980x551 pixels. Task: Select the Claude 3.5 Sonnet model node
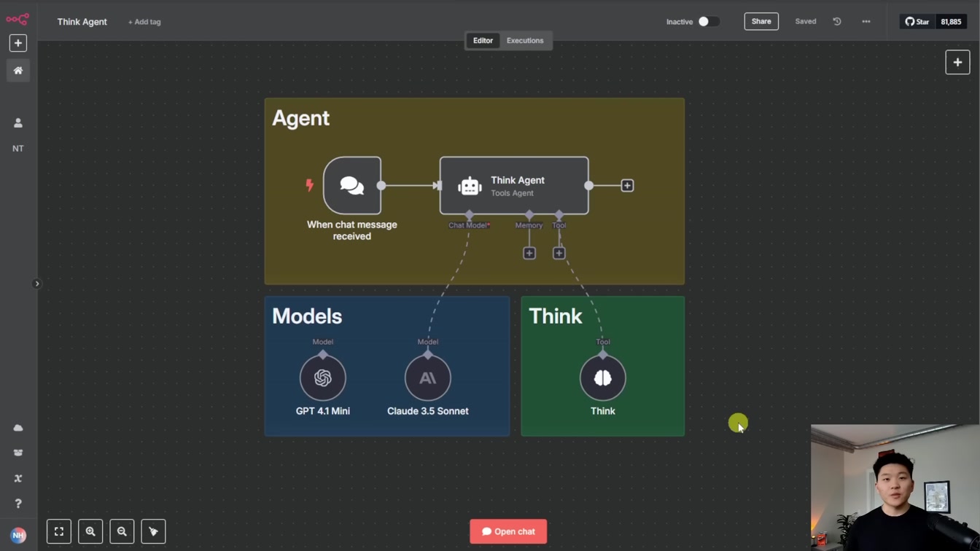point(428,378)
